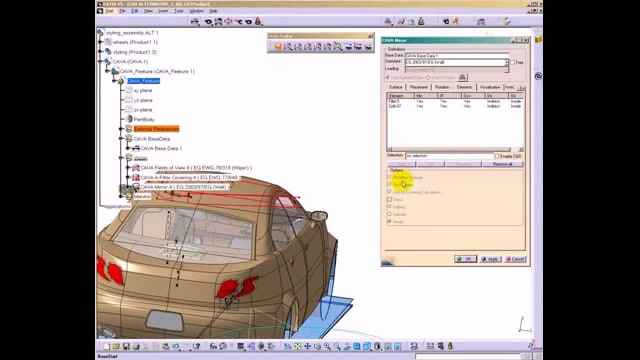Enable the Enable CSR checkbox
Viewport: 640px width, 360px height.
tap(497, 156)
